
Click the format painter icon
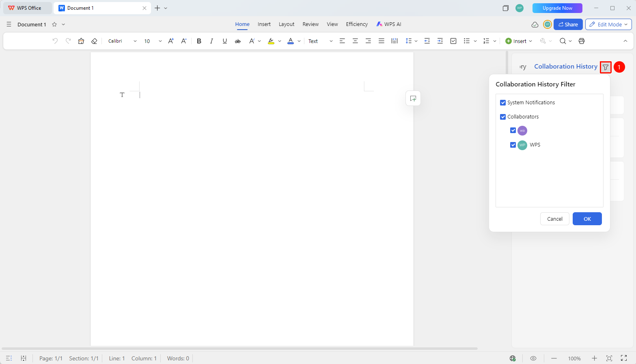tap(81, 41)
